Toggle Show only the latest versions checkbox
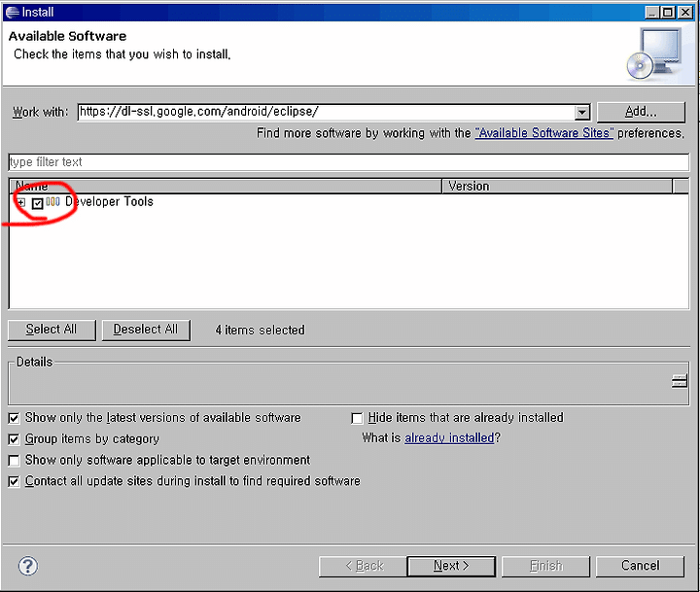The width and height of the screenshot is (700, 592). pyautogui.click(x=15, y=418)
